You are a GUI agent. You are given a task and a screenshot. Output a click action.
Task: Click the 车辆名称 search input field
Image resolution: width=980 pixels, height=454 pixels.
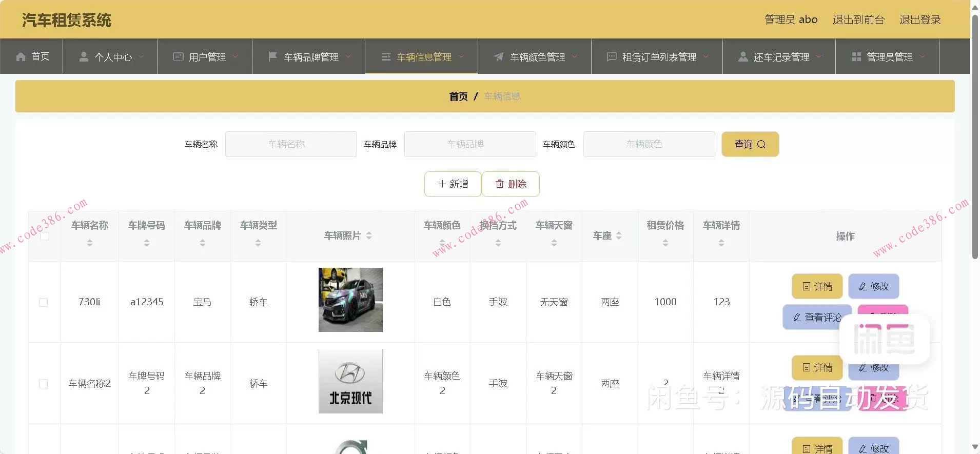[x=291, y=144]
